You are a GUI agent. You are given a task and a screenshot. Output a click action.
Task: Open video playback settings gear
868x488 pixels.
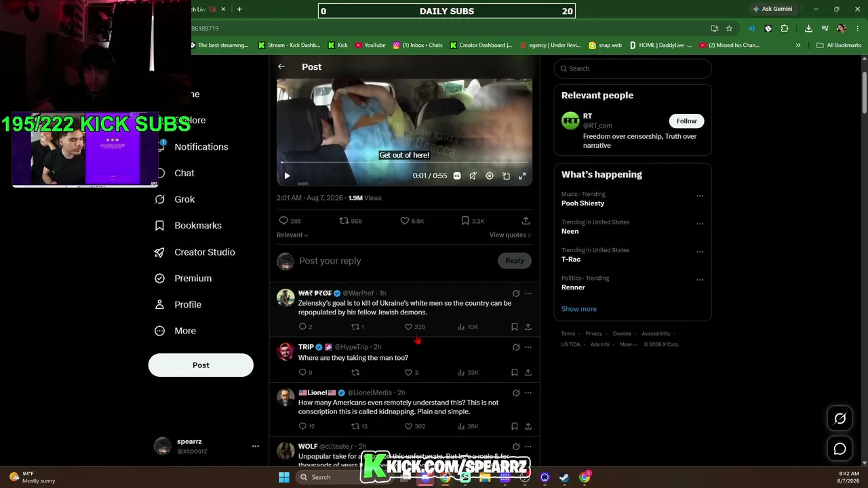490,176
